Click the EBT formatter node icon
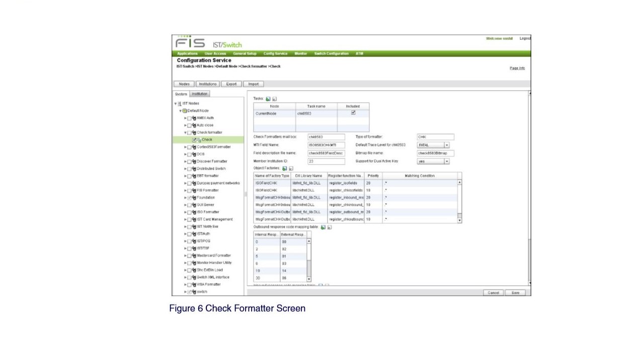This screenshot has height=362, width=644. coord(194,176)
